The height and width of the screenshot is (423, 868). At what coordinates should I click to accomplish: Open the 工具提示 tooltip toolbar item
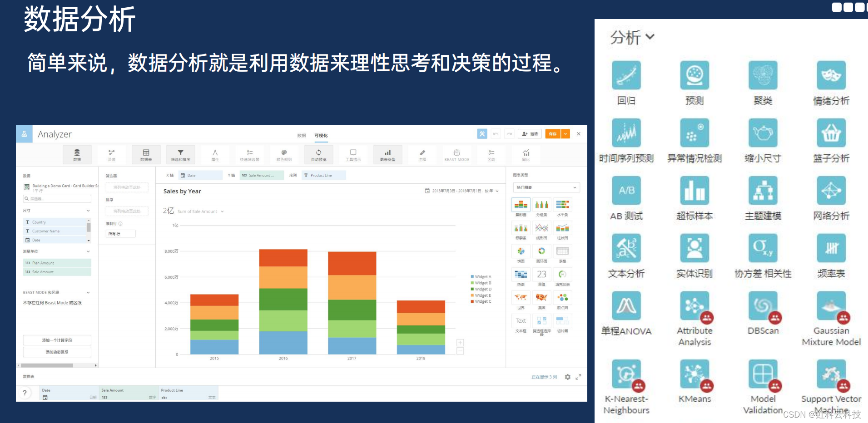(x=353, y=155)
